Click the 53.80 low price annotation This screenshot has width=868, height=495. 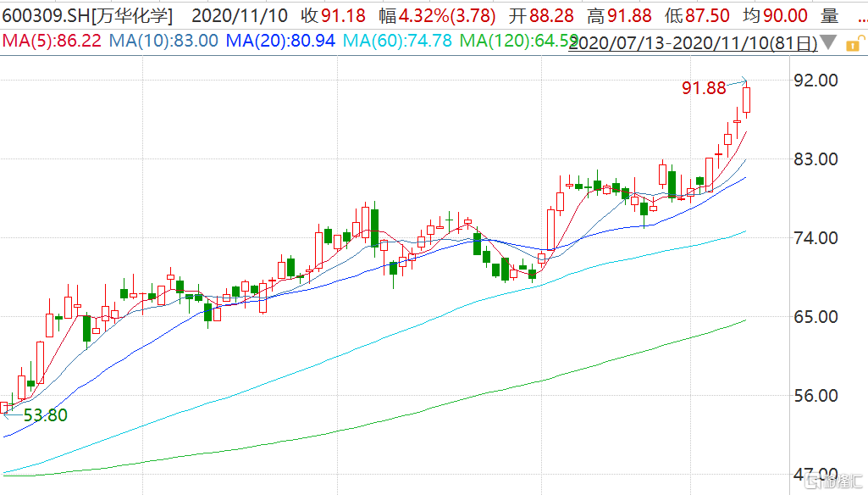coord(46,414)
